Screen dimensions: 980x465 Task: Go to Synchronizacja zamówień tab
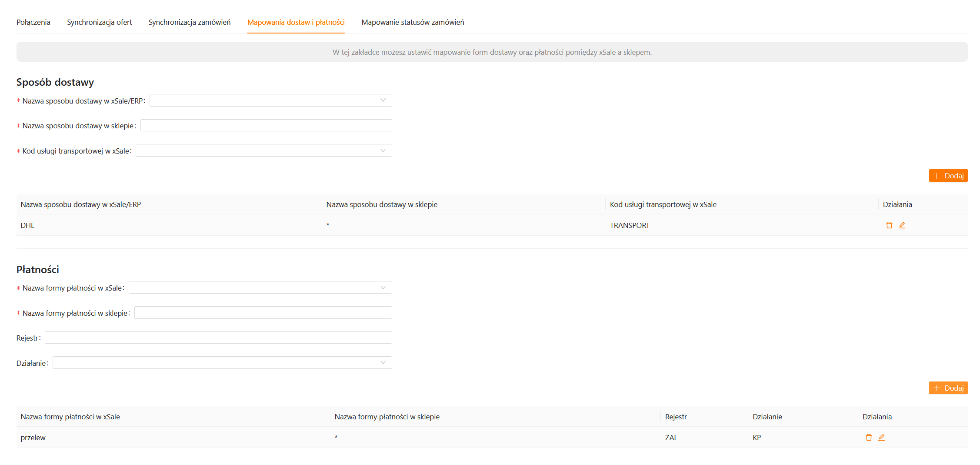click(190, 22)
